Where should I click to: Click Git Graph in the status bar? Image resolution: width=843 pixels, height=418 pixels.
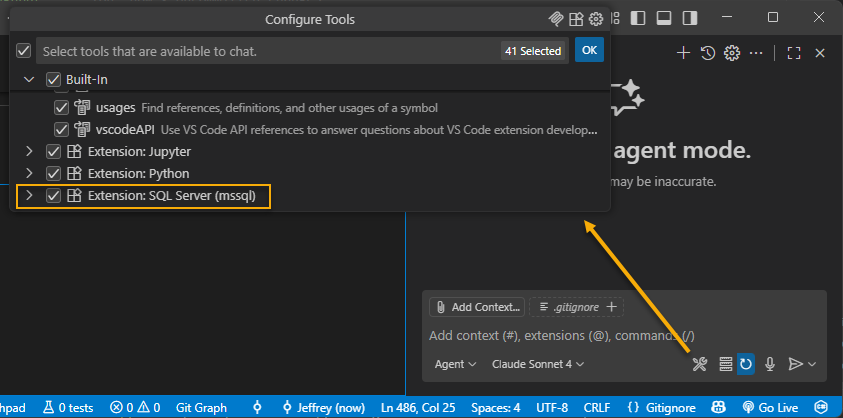click(203, 408)
